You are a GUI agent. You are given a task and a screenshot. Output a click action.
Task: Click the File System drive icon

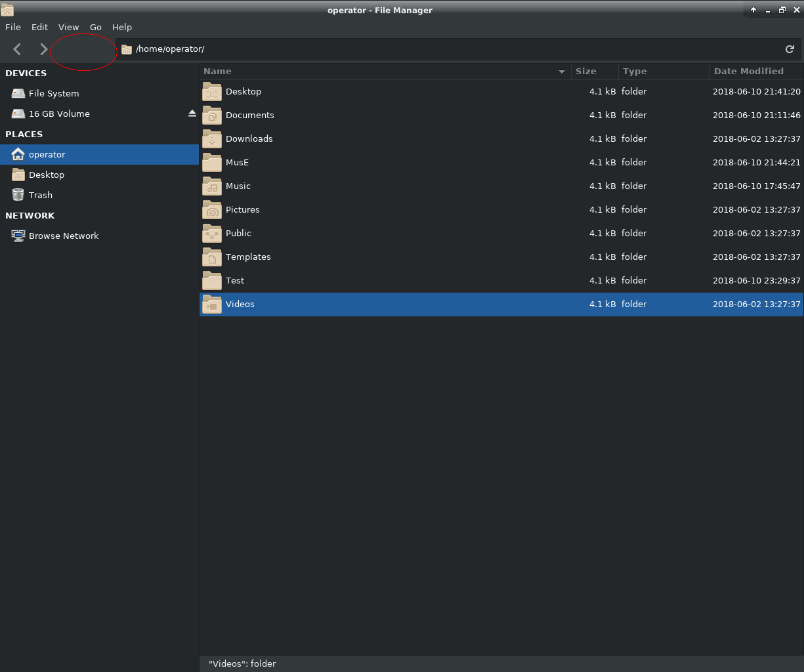point(18,93)
